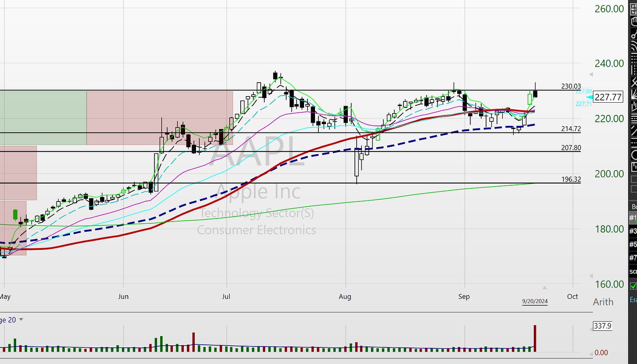
Task: Open the scr tab in the right panel
Action: (x=633, y=272)
